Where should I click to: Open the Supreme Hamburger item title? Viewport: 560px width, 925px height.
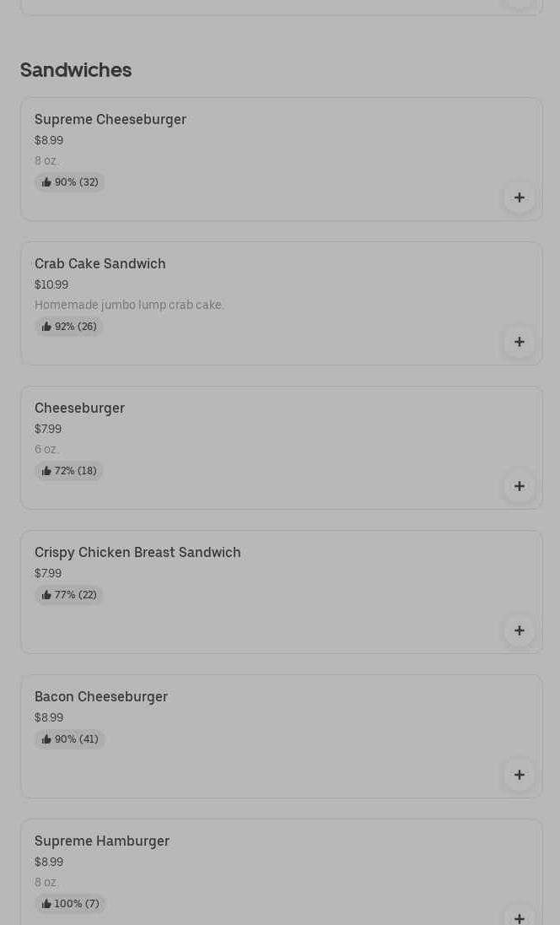[x=102, y=841]
